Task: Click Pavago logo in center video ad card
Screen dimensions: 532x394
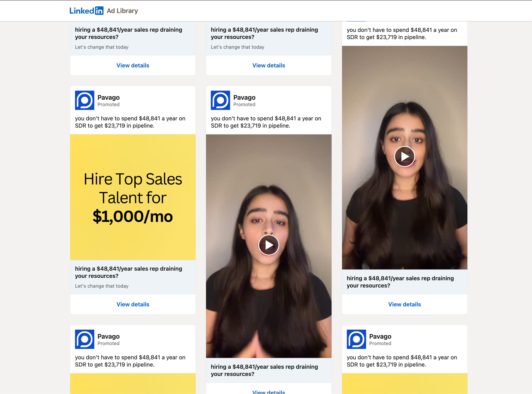Action: 220,100
